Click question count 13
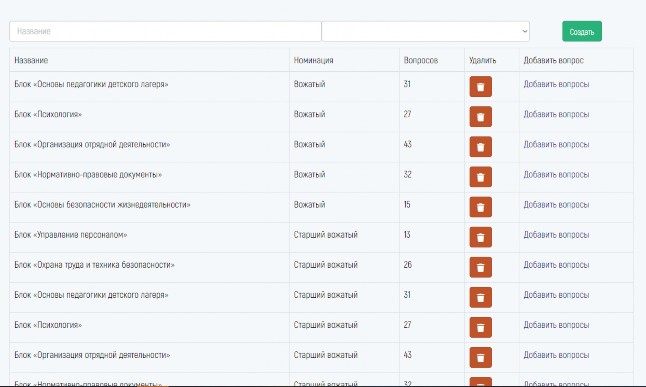The width and height of the screenshot is (646, 387). pos(407,235)
